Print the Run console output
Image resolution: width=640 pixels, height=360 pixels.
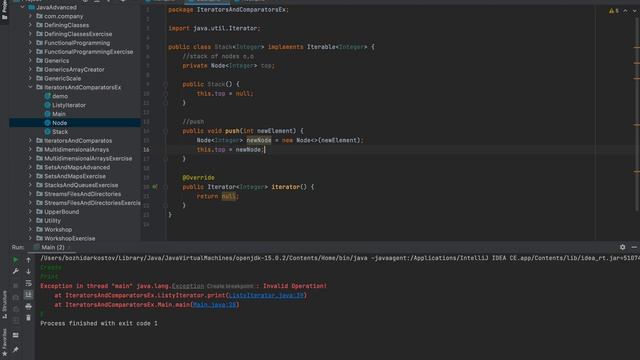click(x=28, y=306)
